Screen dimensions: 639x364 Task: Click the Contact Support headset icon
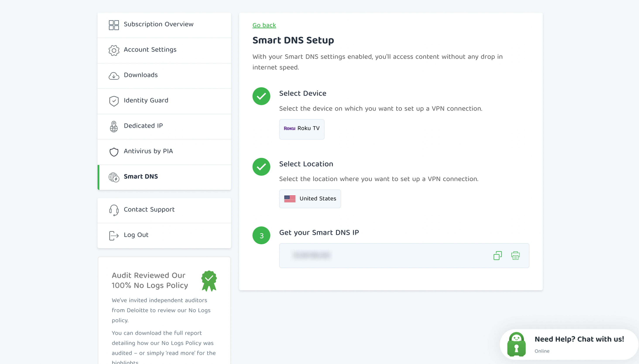(x=114, y=210)
